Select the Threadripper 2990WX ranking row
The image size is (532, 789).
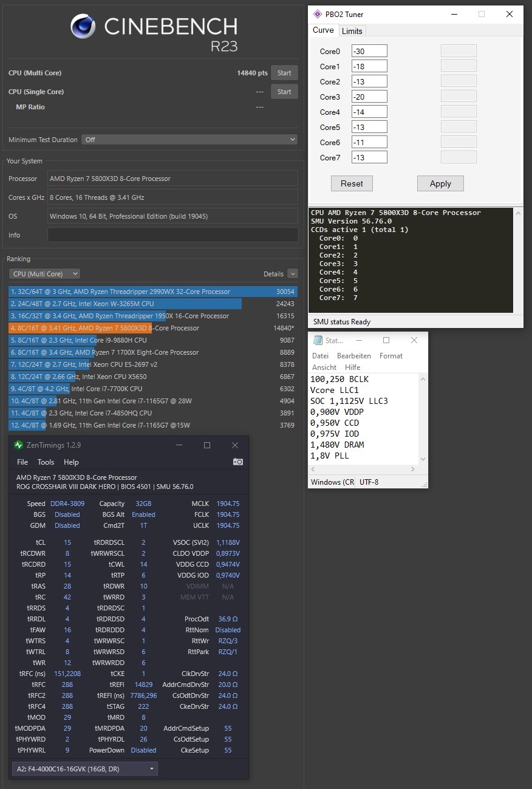coord(153,292)
